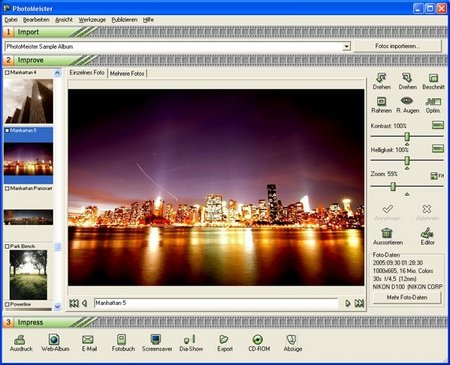Screen dimensions: 450x365
Task: Reset Kontrast to 100% icon
Action: click(x=438, y=125)
